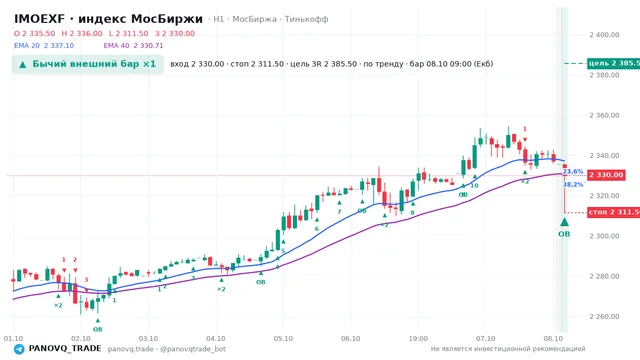Click the Telegram icon beside PANOVQ_TRADE
640x360 pixels.
tap(19, 349)
